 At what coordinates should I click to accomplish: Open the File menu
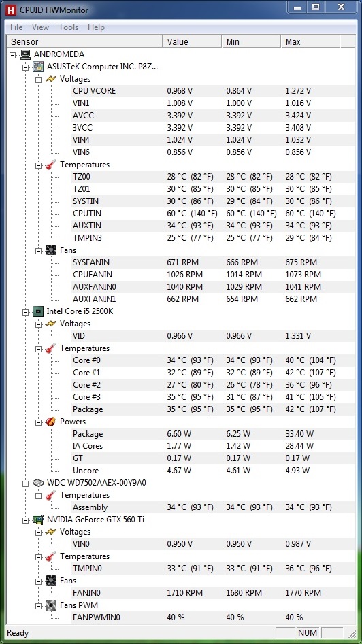pyautogui.click(x=16, y=27)
